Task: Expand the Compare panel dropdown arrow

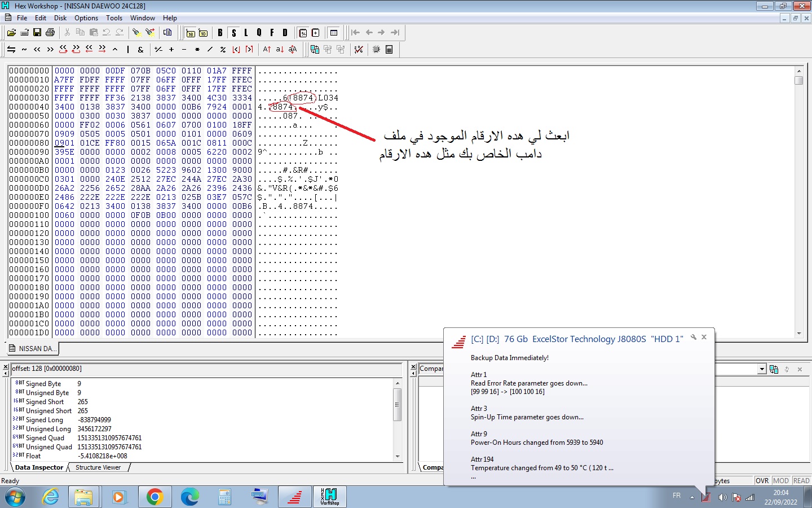Action: 762,369
